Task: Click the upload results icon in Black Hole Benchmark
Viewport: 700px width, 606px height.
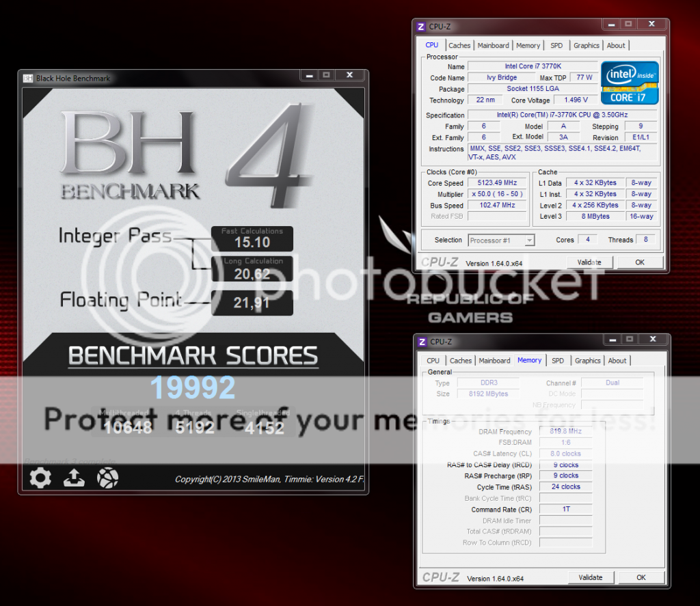Action: [x=74, y=478]
